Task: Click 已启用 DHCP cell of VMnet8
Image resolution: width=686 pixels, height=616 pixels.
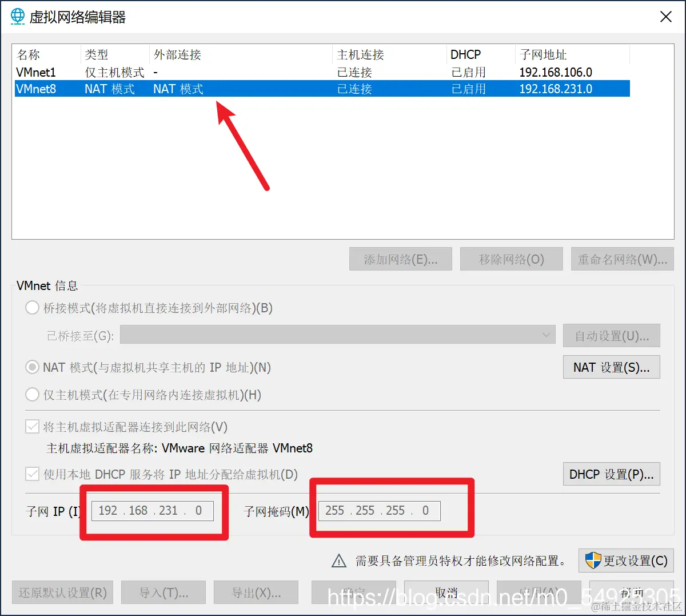Action: [469, 89]
